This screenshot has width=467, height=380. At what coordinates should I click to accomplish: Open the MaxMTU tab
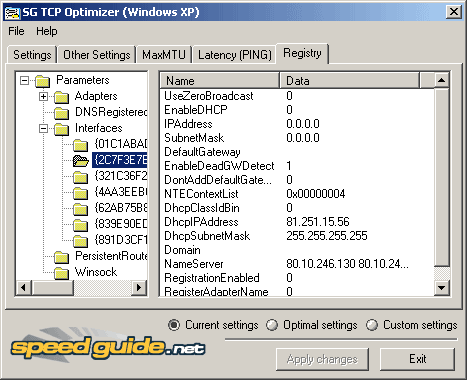(x=164, y=55)
